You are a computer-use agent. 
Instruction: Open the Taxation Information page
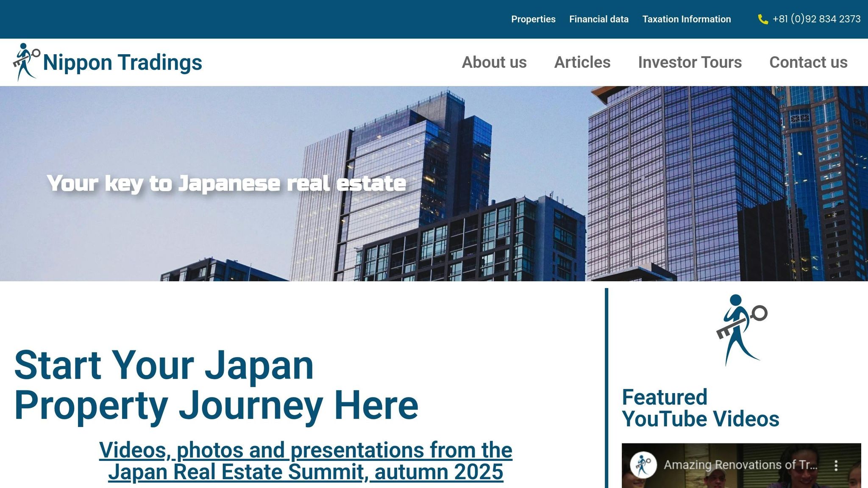[x=687, y=19]
